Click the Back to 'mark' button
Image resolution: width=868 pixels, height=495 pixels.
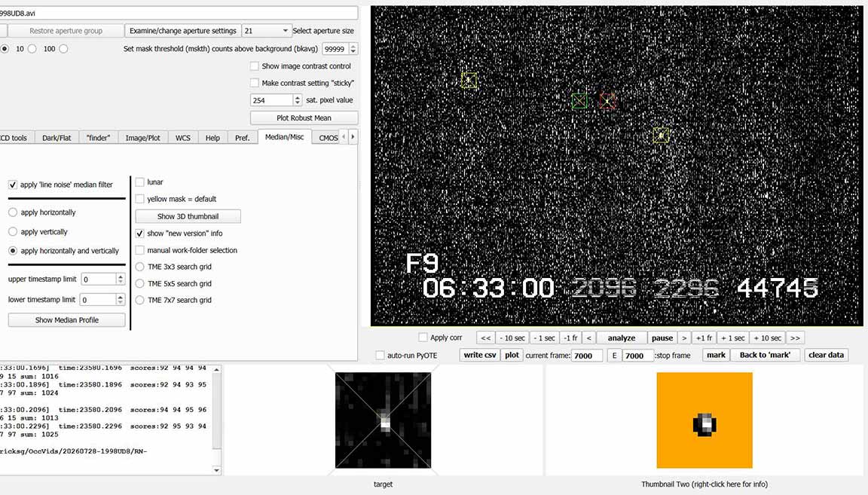(x=765, y=355)
